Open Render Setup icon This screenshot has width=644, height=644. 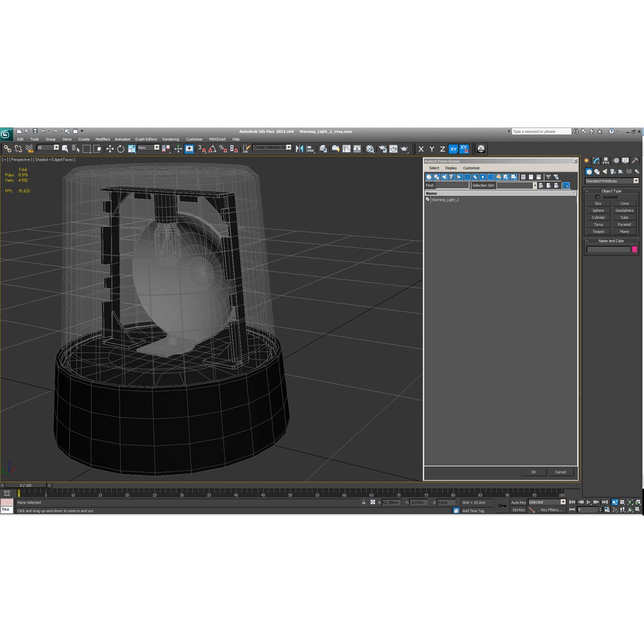click(x=382, y=148)
